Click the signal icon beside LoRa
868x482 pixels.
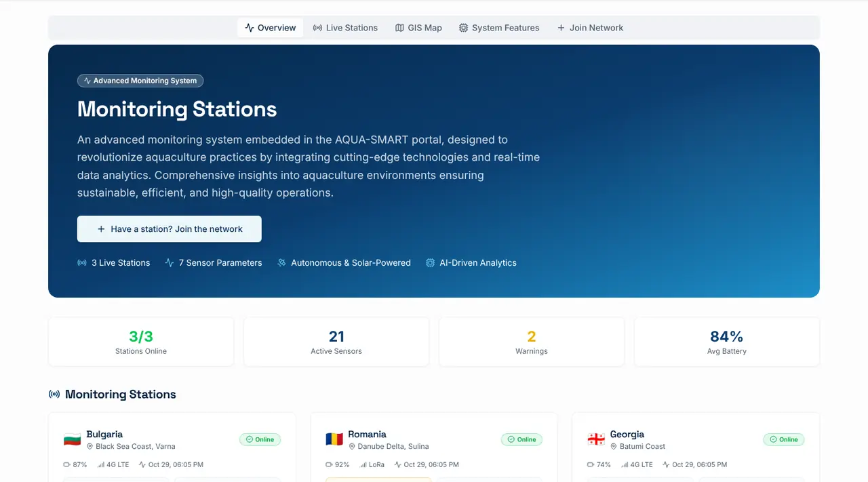point(363,465)
